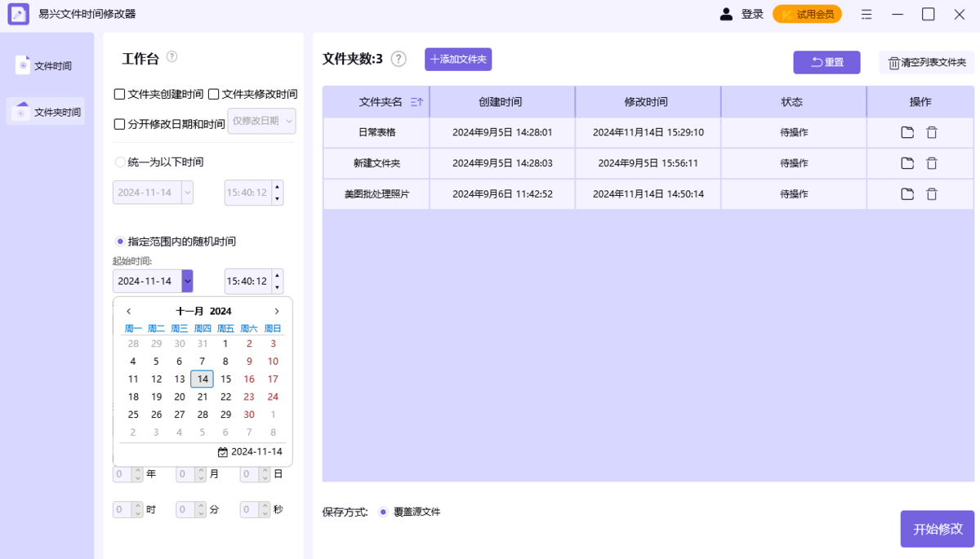Collapse the start date picker dropdown arrow
Screen dimensions: 980x559
coord(188,282)
